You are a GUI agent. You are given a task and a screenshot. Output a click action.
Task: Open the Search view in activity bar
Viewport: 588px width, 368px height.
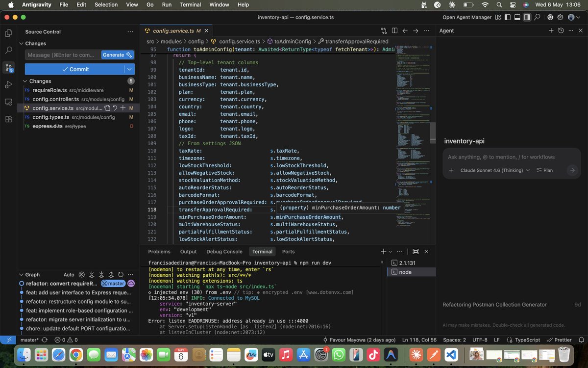click(8, 50)
